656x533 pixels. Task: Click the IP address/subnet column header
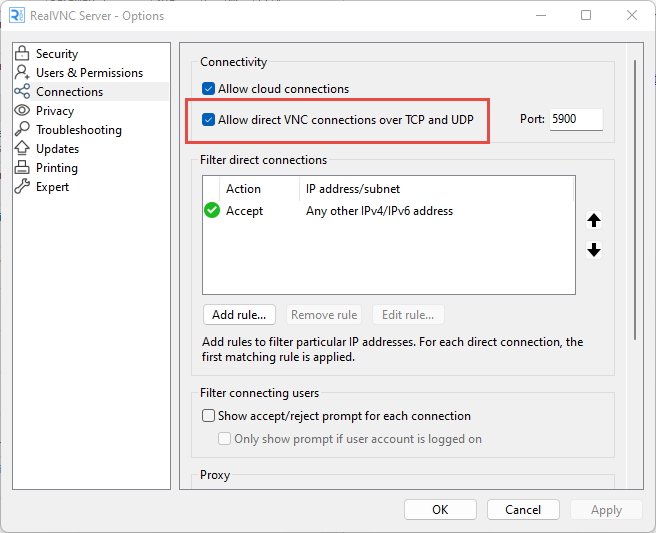point(355,189)
